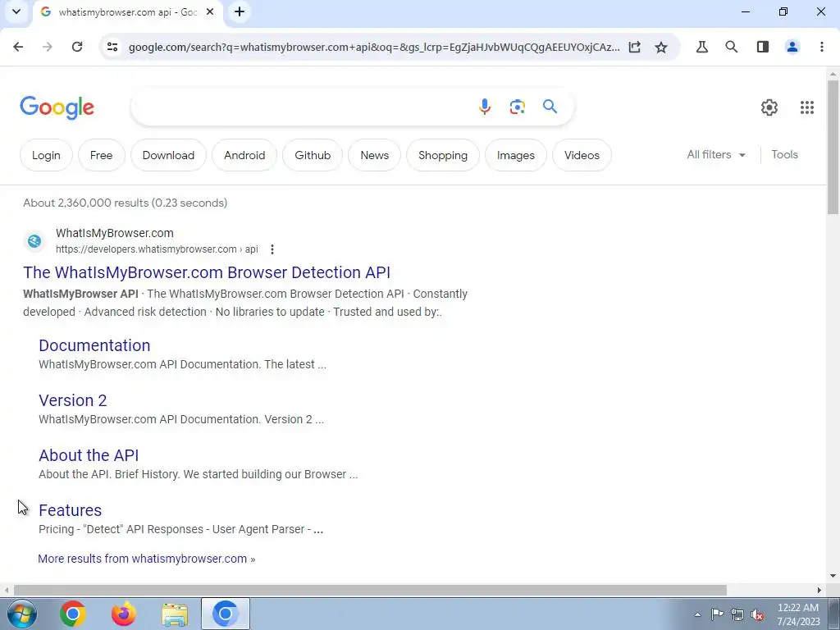Open The WhatIsMyBrowser.com Browser Detection API result
The width and height of the screenshot is (840, 630).
click(207, 272)
